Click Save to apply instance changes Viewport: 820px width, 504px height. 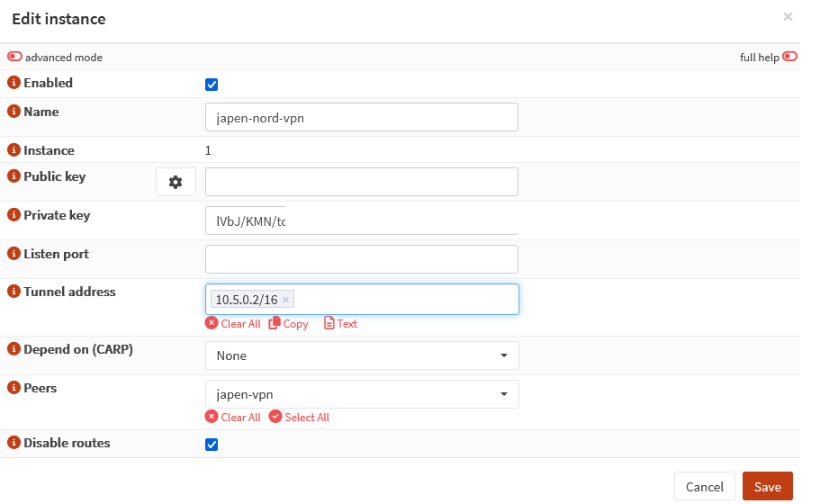point(767,487)
